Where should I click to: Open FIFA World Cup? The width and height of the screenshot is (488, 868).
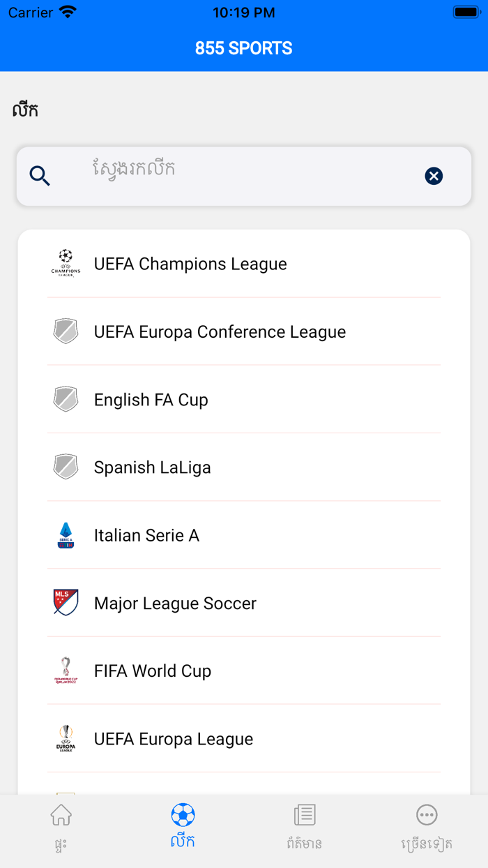tap(152, 671)
